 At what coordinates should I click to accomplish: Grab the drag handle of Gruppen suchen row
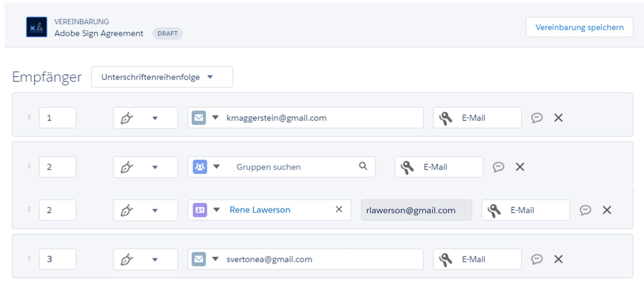point(29,166)
